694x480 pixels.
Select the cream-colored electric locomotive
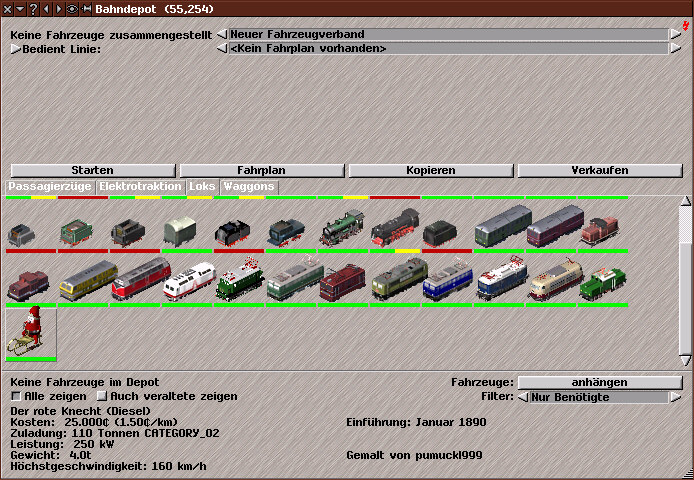coord(552,280)
